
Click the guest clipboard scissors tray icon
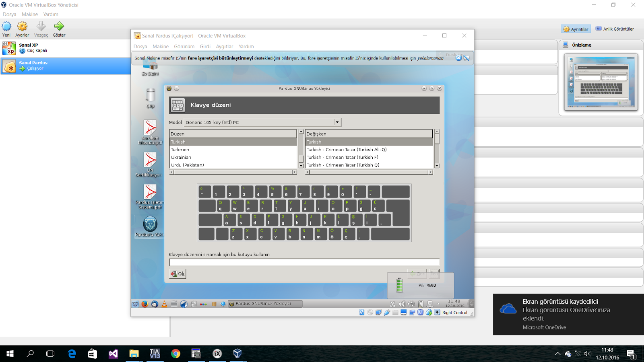[x=392, y=304]
